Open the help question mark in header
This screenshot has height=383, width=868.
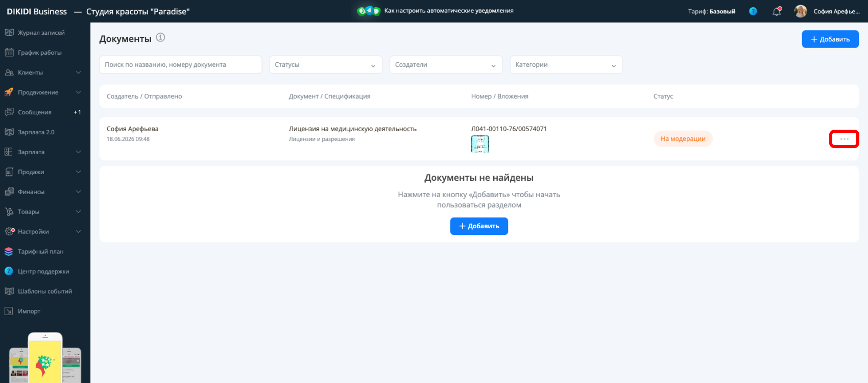(x=753, y=11)
